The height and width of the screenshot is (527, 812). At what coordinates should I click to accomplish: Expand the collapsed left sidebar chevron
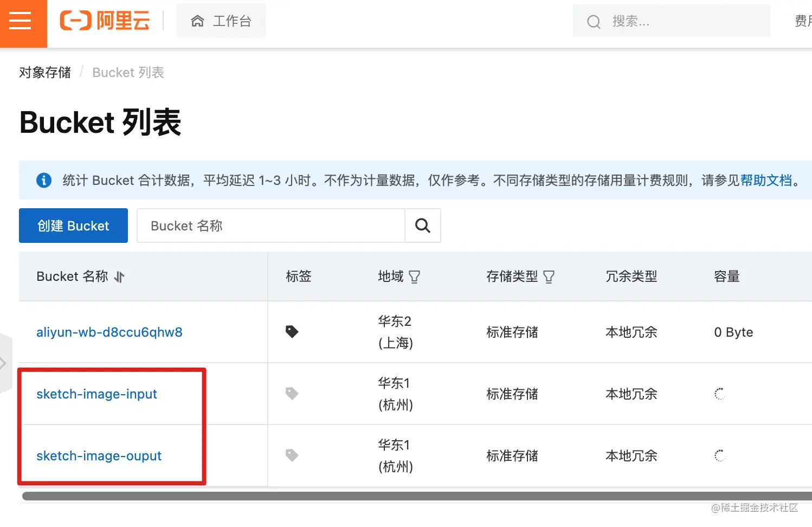(x=4, y=364)
